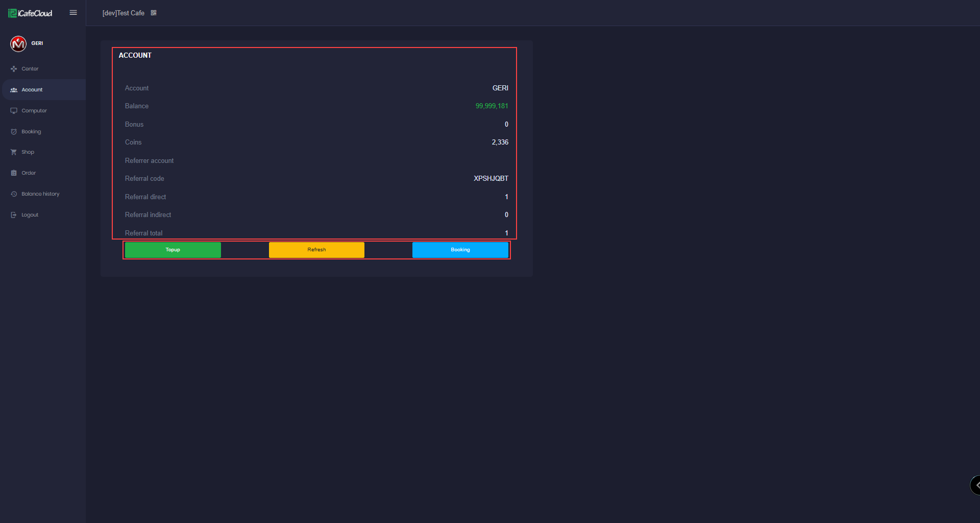Click the Logout icon in sidebar

click(x=14, y=215)
